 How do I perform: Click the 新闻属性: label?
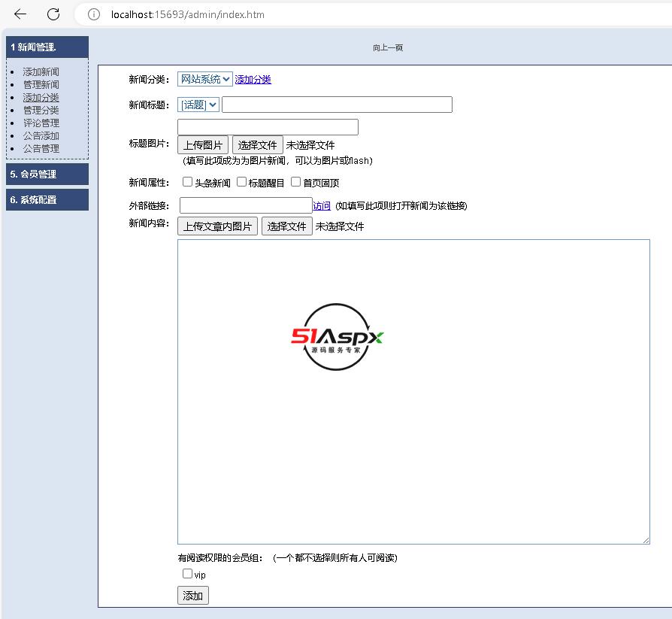[x=149, y=183]
